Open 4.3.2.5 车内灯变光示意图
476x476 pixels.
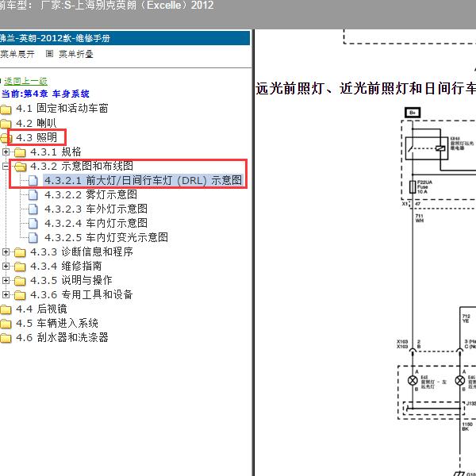pyautogui.click(x=106, y=237)
